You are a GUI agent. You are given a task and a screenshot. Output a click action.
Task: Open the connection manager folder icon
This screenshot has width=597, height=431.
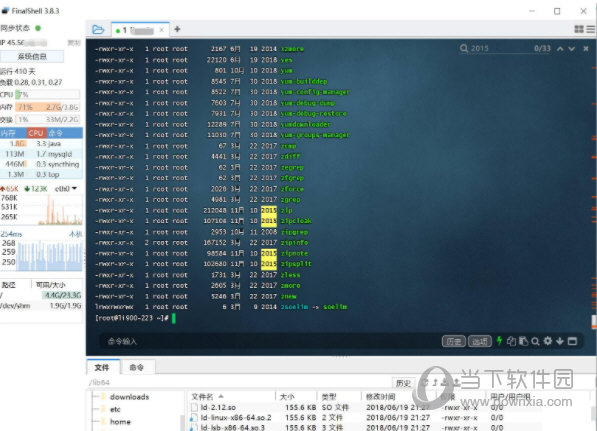click(98, 29)
